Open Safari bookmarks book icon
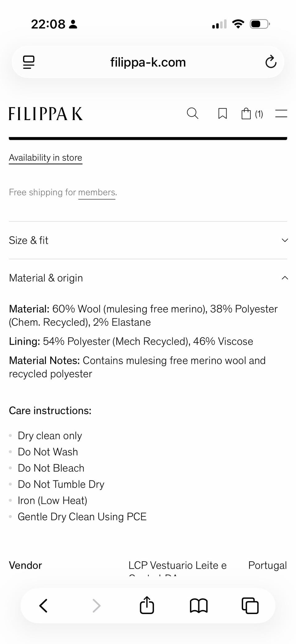The height and width of the screenshot is (644, 296). [199, 605]
